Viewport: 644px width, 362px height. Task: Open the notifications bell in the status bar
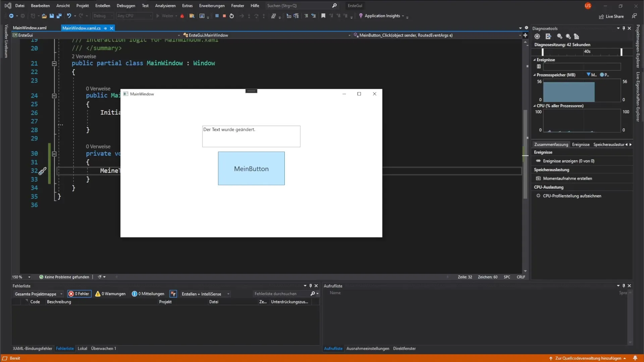635,358
